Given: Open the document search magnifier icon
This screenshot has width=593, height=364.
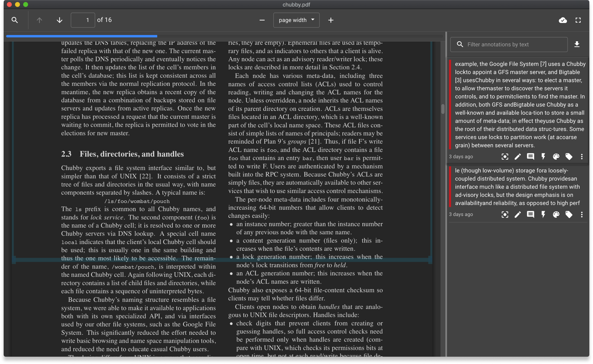Looking at the screenshot, I should (x=15, y=20).
